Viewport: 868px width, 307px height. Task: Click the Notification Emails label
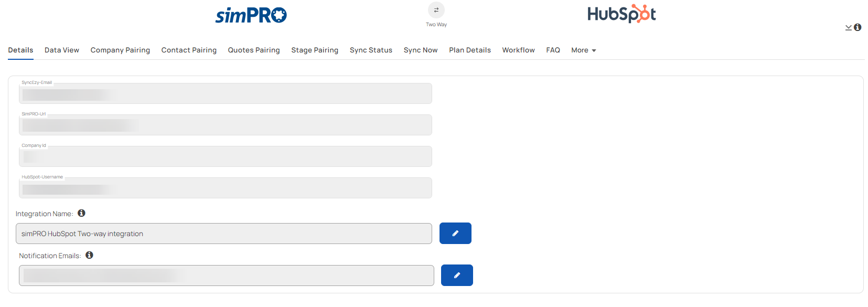(x=50, y=256)
